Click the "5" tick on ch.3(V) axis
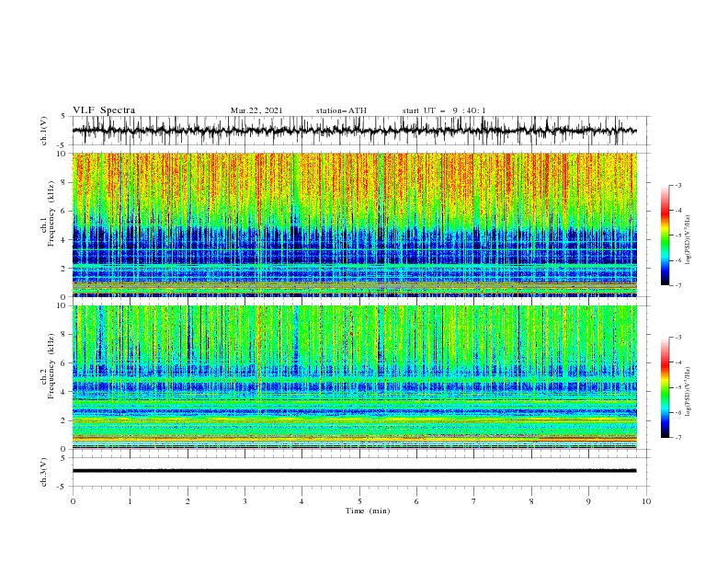This screenshot has width=728, height=563. (63, 457)
